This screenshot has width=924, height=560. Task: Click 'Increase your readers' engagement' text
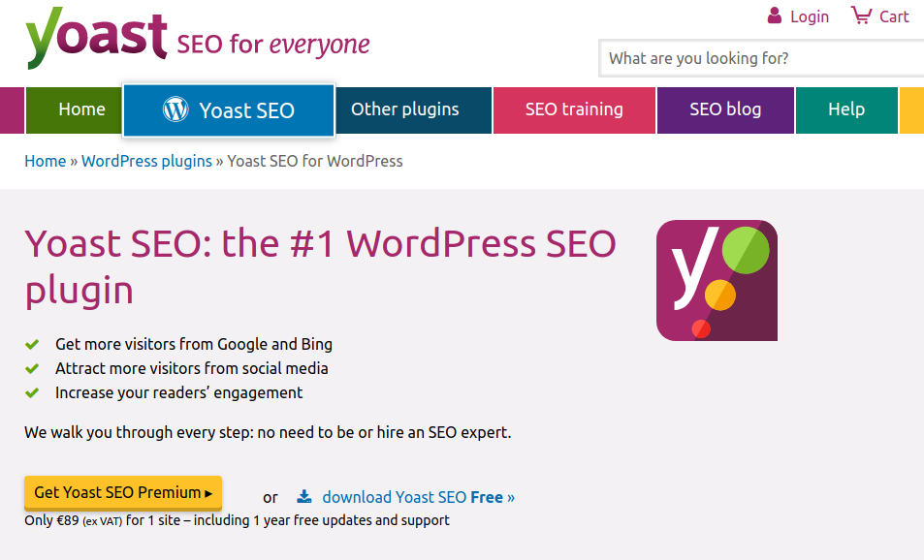click(x=179, y=392)
